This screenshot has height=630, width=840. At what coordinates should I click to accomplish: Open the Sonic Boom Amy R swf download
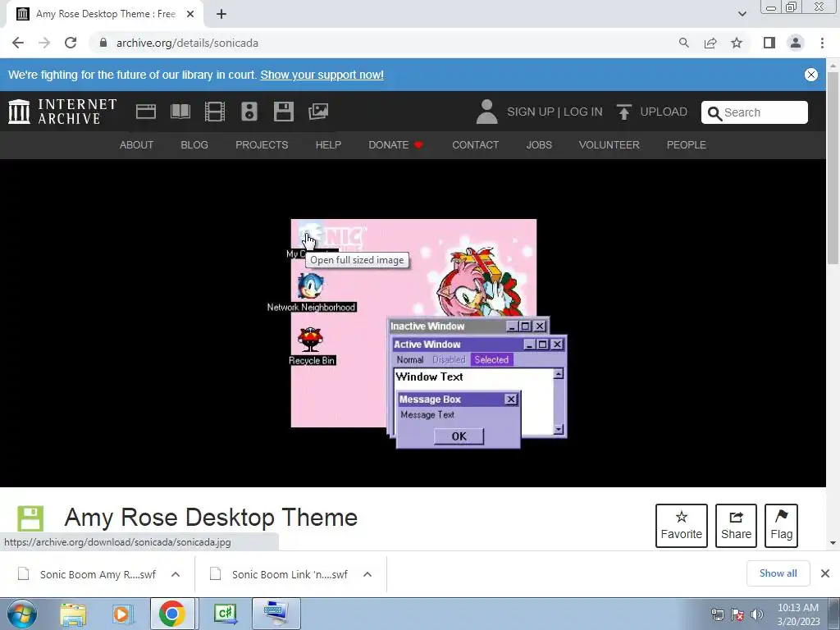pos(98,574)
